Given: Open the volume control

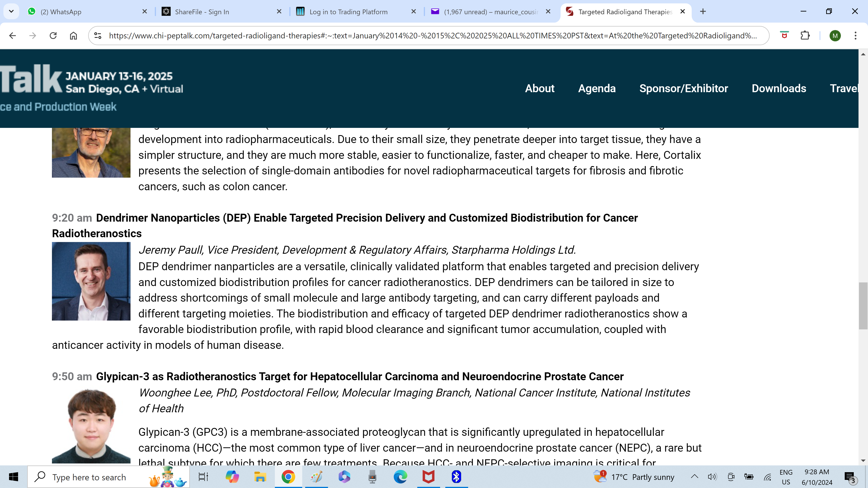Looking at the screenshot, I should (712, 477).
